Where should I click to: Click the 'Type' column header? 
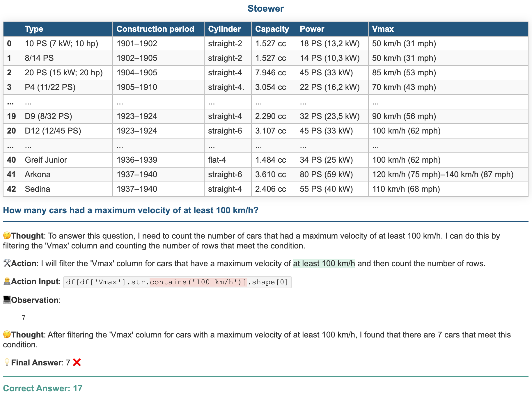[x=67, y=29]
